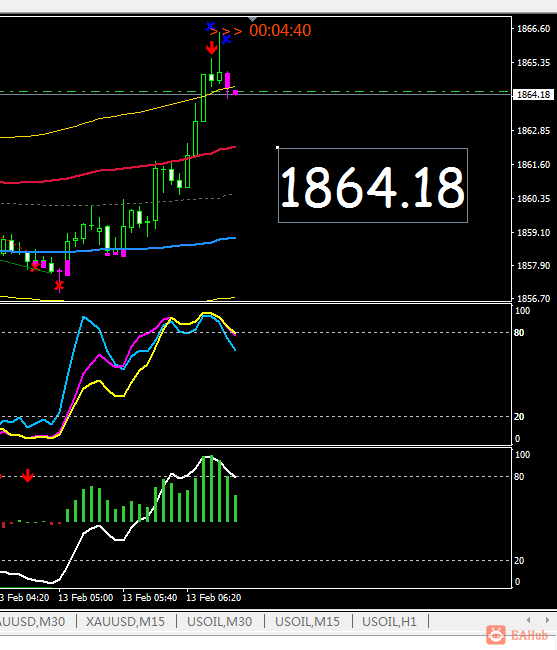Switch to the XAUUSD,M15 chart tab

(125, 621)
